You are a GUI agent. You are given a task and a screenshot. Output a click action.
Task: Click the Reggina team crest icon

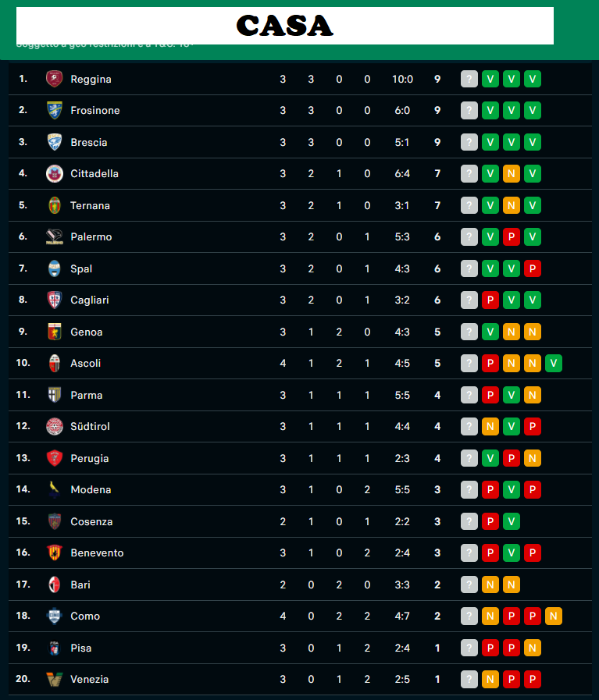click(x=55, y=79)
